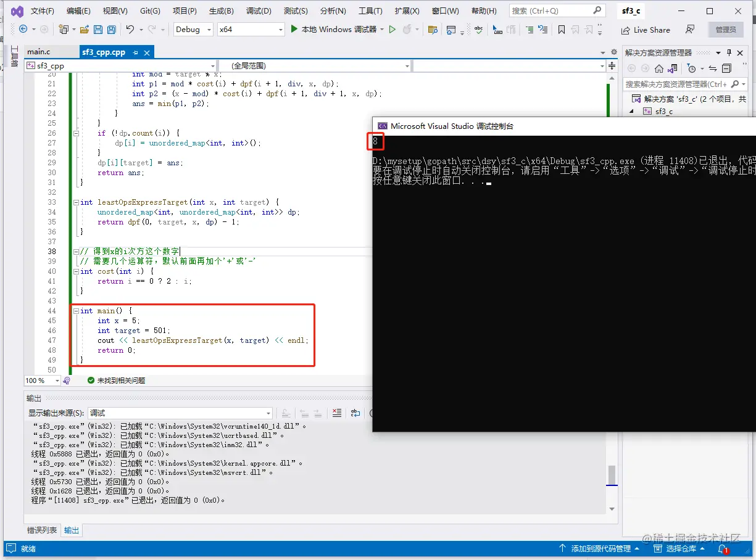Screen dimensions: 756x560
Task: Open the debugger target dropdown arrow
Action: click(x=383, y=30)
